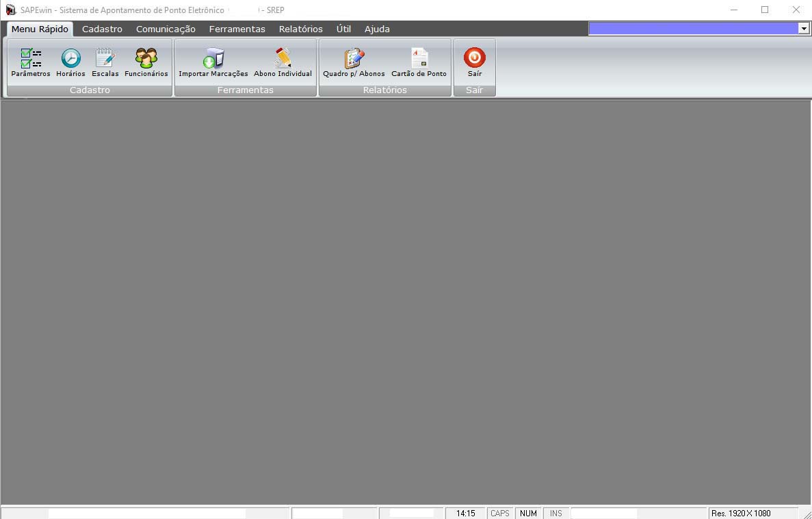Click the NUM indicator in the status bar
The height and width of the screenshot is (519, 812).
click(x=528, y=513)
